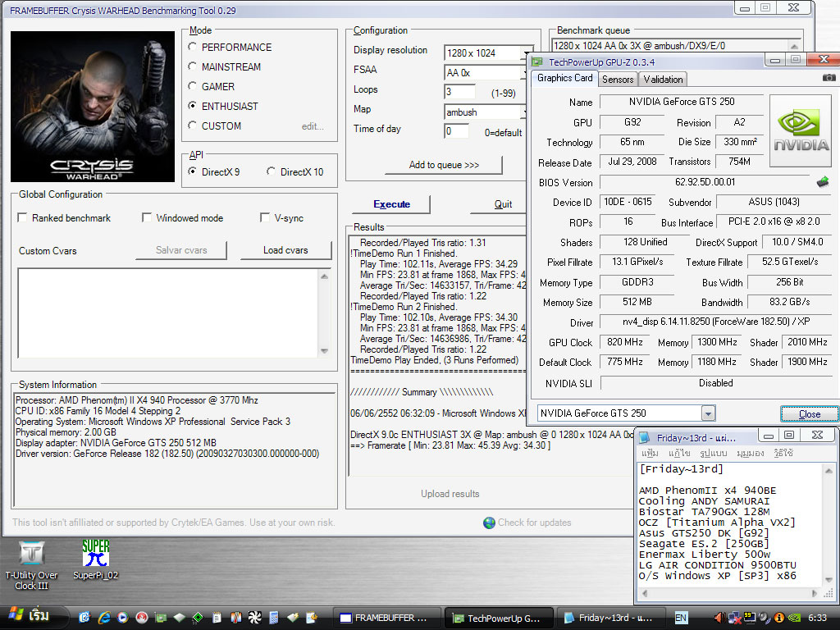Open the Notepad quick launch icon
This screenshot has height=630, width=840.
click(x=217, y=618)
